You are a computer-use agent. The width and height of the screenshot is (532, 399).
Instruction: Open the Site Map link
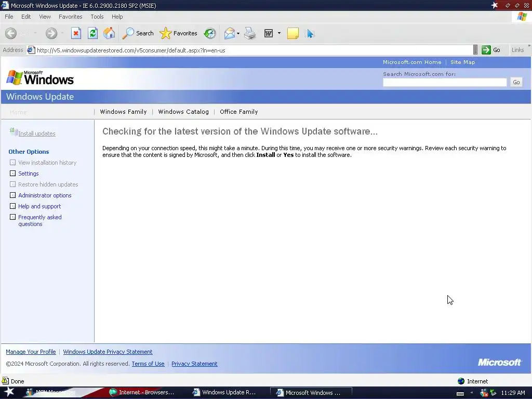[x=463, y=62]
